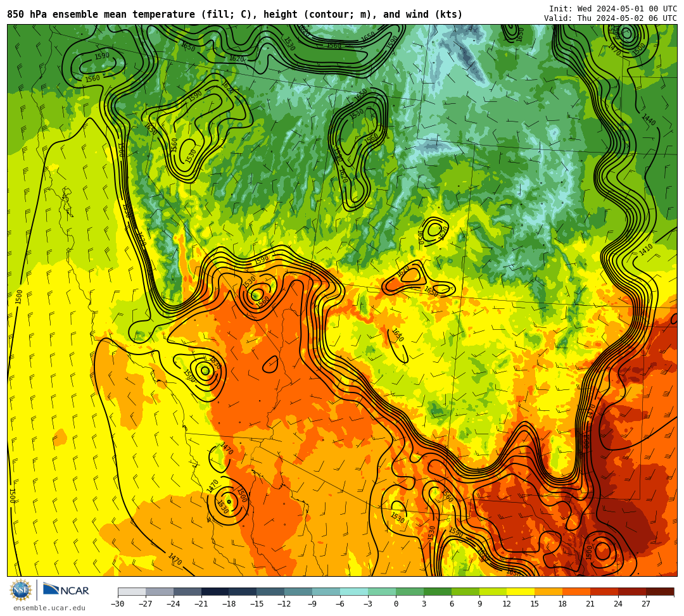Click the 12 colorbar tick label
684x616 pixels.
[x=507, y=604]
